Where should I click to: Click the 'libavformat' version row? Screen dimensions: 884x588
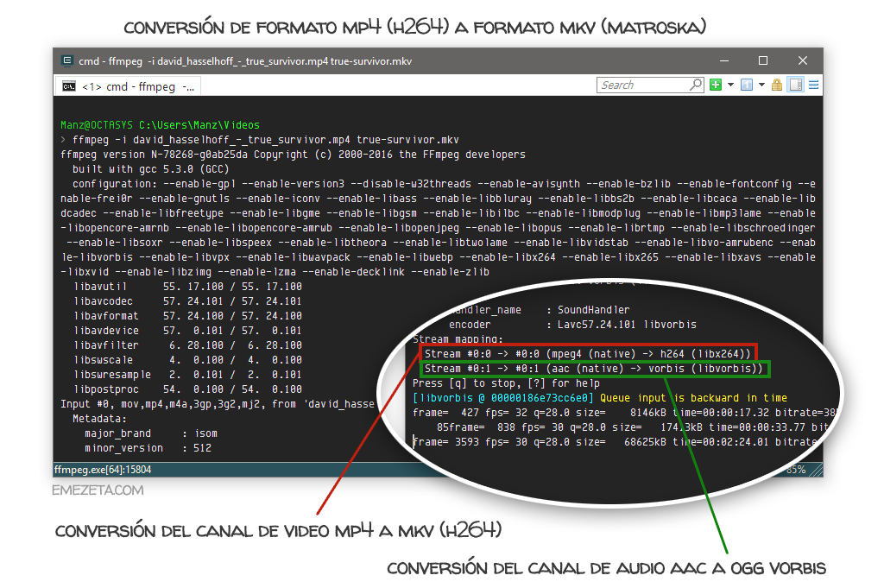187,316
